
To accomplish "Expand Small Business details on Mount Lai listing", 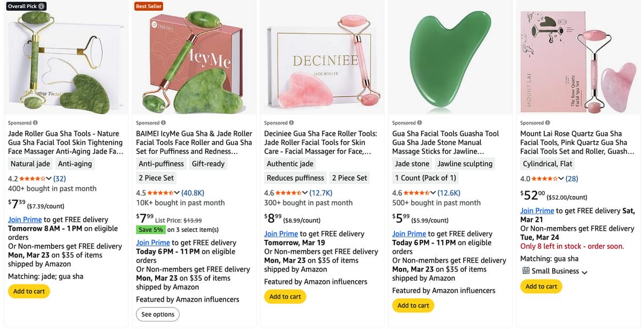I will pos(584,272).
